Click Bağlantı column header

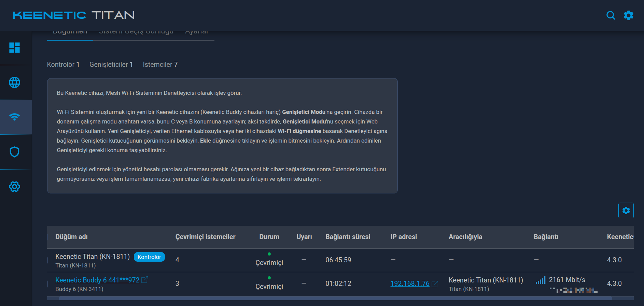coord(546,237)
